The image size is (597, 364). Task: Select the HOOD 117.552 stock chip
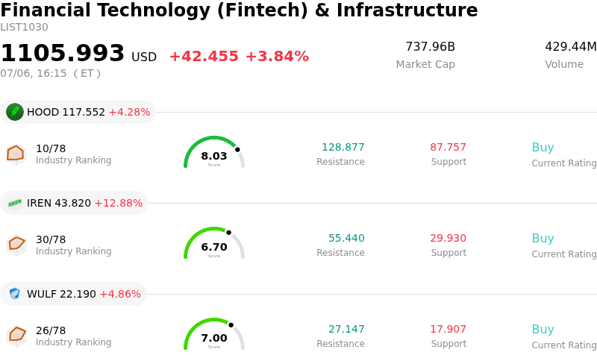click(78, 112)
